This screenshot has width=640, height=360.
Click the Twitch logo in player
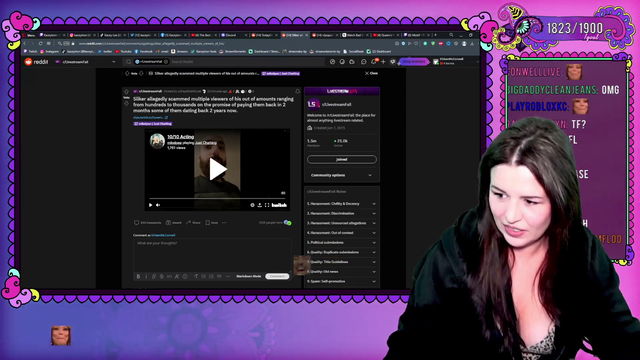[279, 205]
